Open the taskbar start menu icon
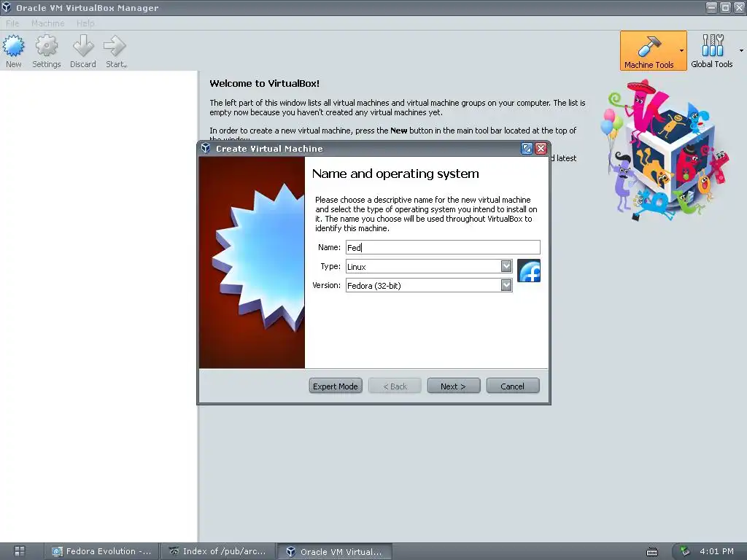Viewport: 747px width, 560px height. [x=20, y=551]
